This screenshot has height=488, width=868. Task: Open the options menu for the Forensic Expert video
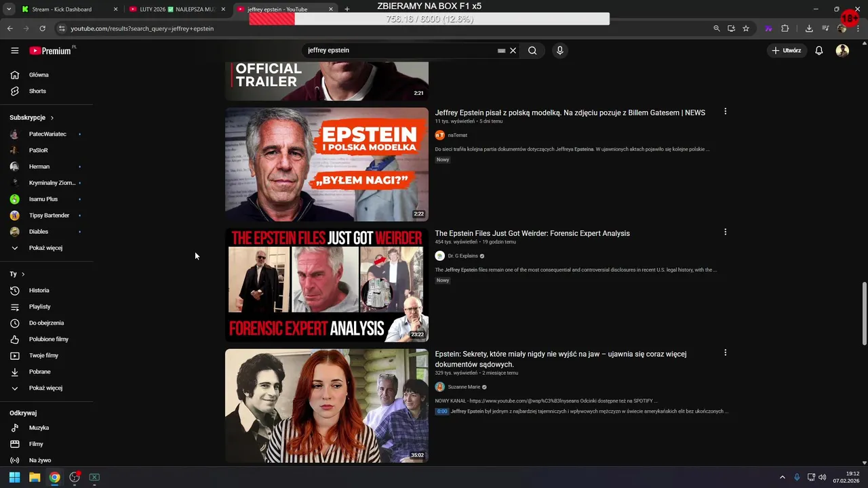(725, 232)
